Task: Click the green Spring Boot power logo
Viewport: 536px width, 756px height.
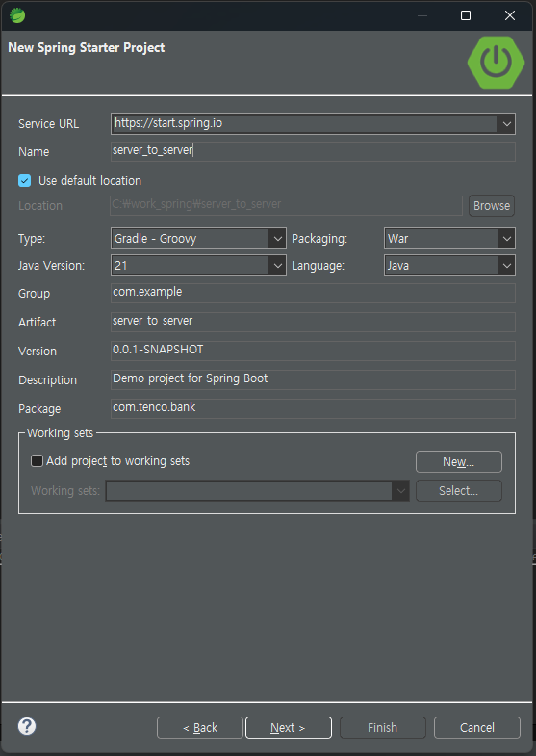Action: pyautogui.click(x=496, y=63)
